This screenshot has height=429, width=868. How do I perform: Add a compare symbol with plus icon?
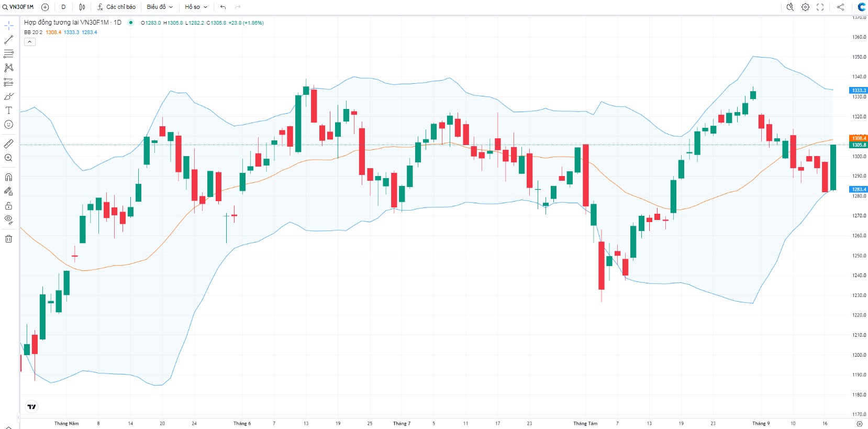click(45, 7)
